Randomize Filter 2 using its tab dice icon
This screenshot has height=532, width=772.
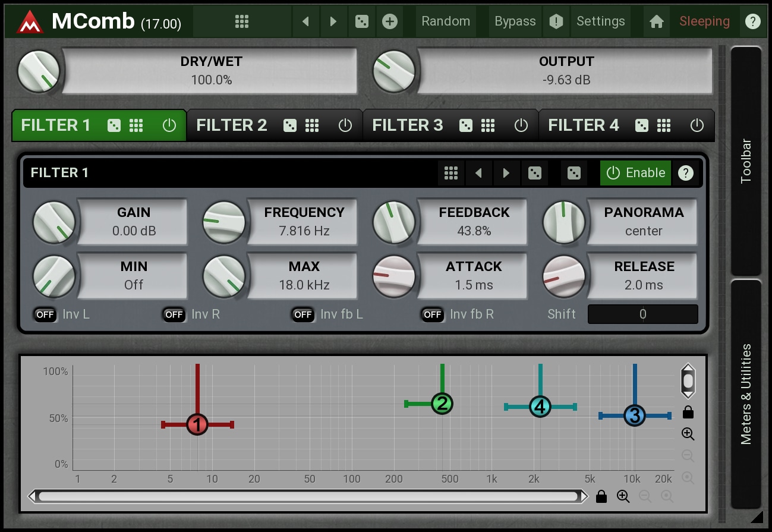pyautogui.click(x=289, y=125)
